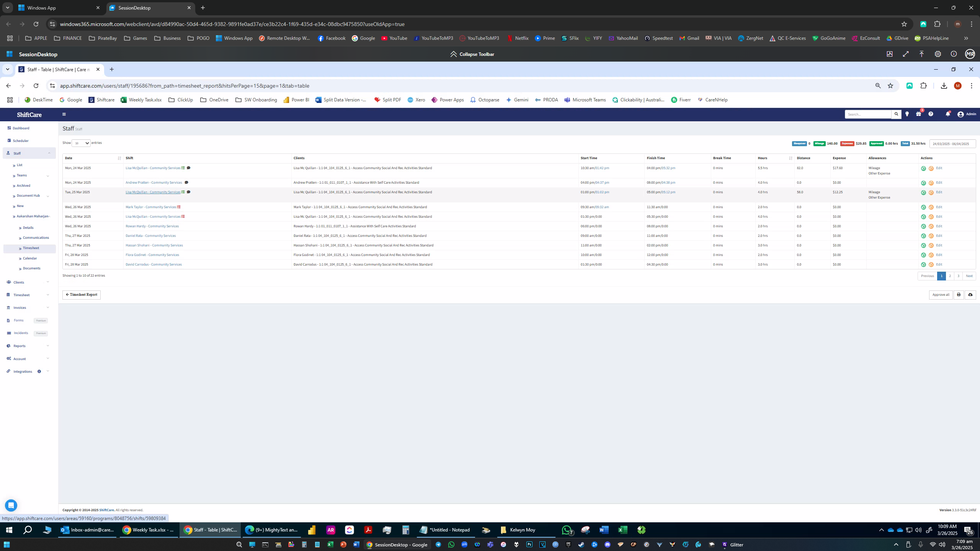
Task: Open the chat support bubble at bottom left
Action: (11, 505)
